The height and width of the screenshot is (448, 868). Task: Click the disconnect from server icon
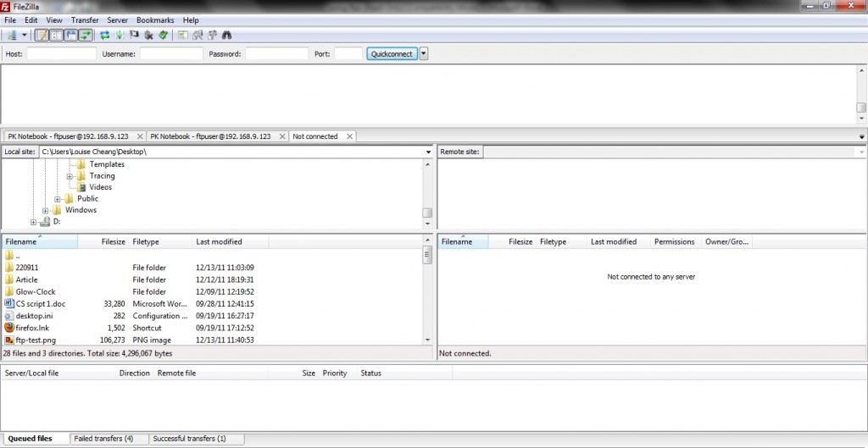pos(147,36)
